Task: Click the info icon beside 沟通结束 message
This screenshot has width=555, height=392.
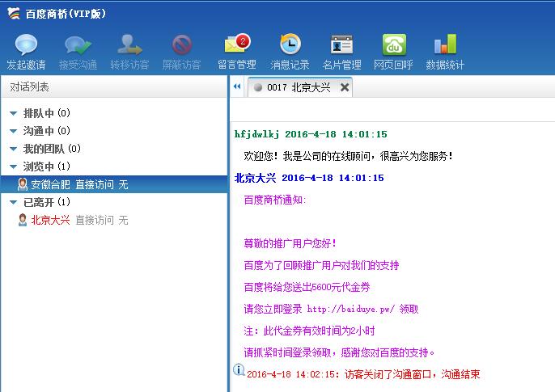Action: click(x=239, y=369)
